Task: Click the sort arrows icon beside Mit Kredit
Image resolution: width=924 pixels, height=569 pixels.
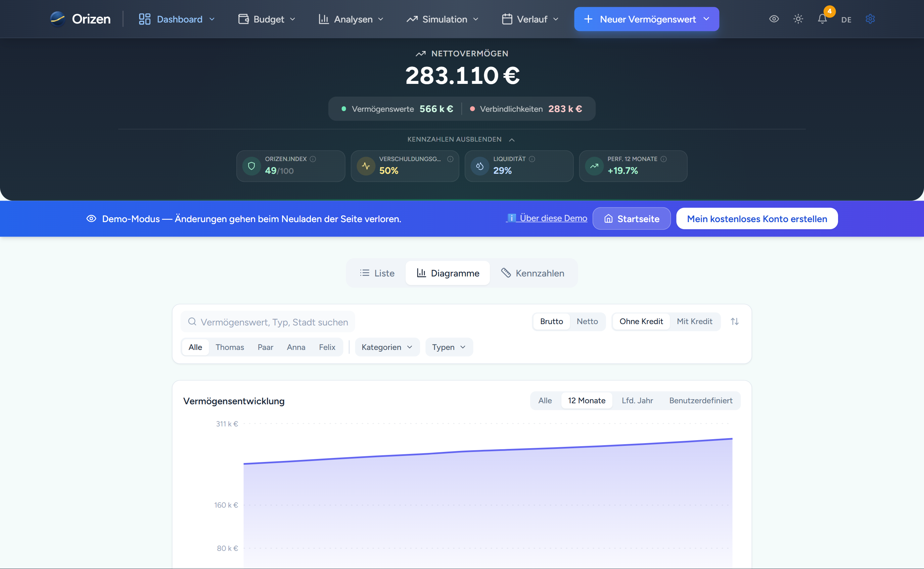Action: tap(735, 321)
